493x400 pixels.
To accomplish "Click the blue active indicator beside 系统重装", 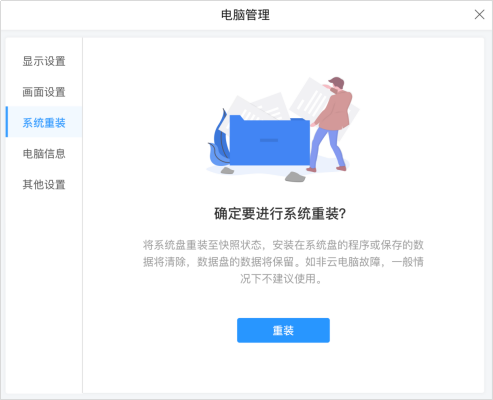I will tap(7, 122).
